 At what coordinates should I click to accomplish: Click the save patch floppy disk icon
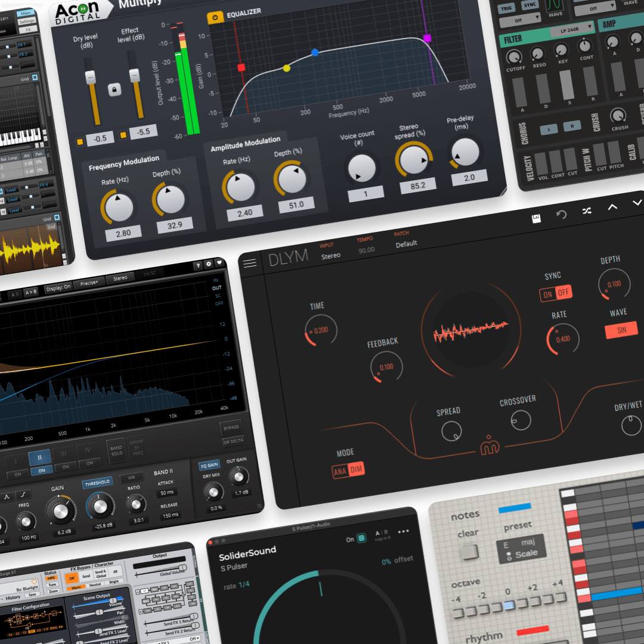[536, 218]
